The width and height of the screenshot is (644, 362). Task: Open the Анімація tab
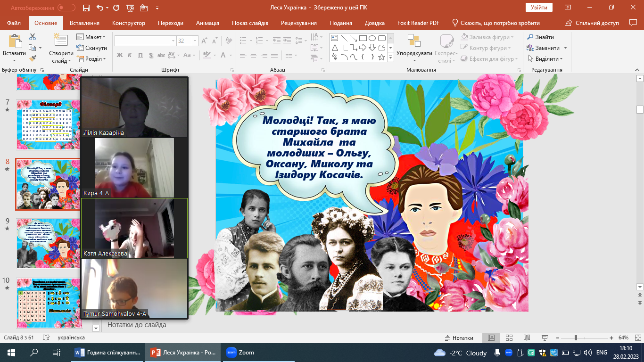coord(207,23)
